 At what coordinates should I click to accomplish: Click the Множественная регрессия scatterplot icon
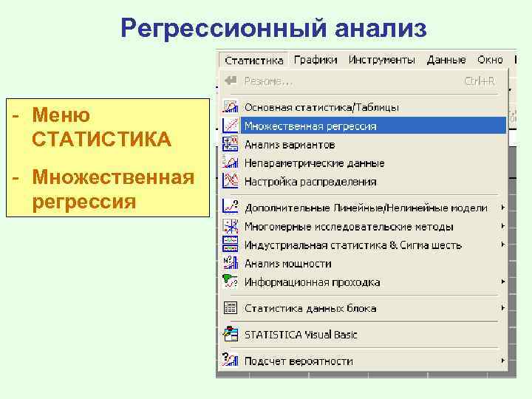click(231, 125)
